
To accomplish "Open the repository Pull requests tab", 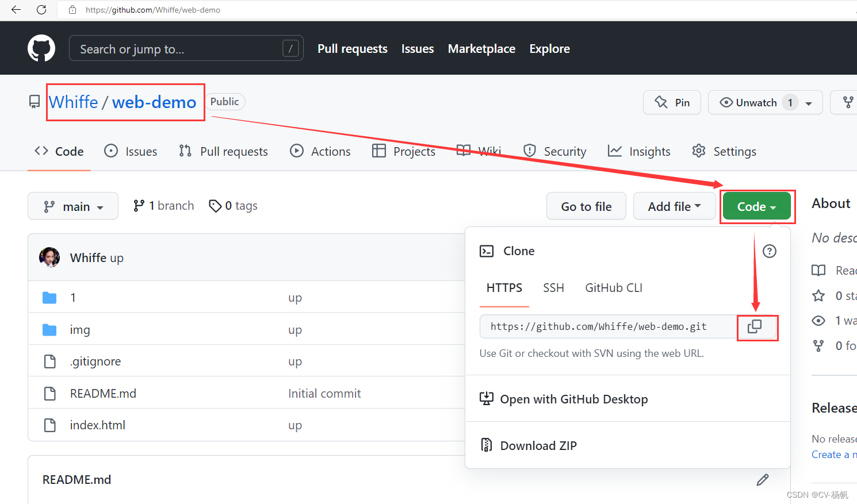I will [223, 151].
